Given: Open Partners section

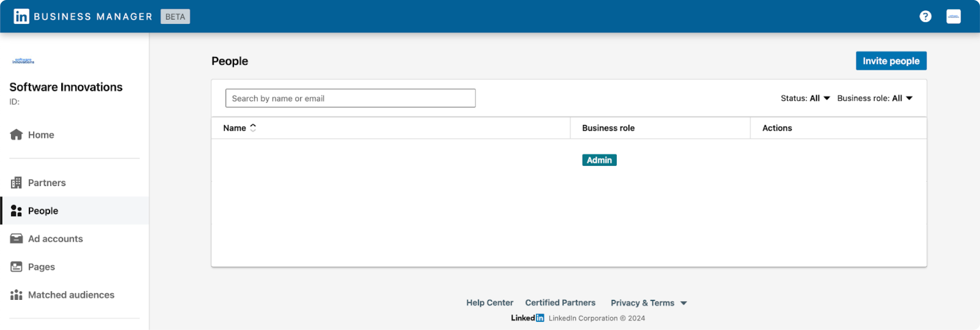Looking at the screenshot, I should pyautogui.click(x=75, y=183).
